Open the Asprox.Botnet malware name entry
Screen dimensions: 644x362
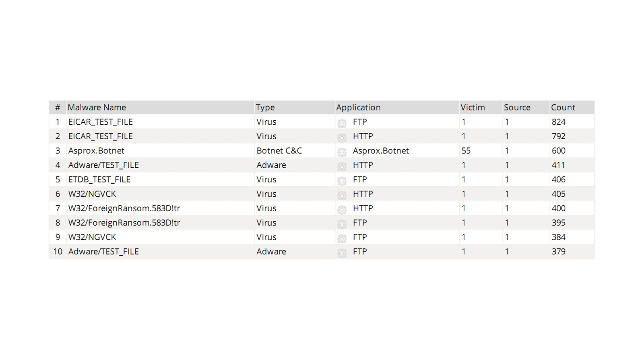pyautogui.click(x=96, y=150)
